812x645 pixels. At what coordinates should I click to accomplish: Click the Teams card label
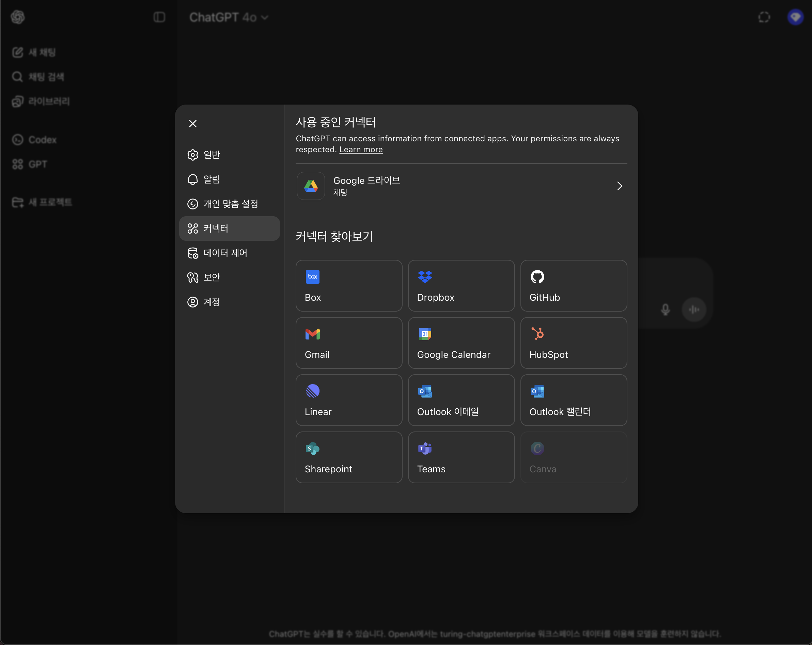pyautogui.click(x=431, y=469)
